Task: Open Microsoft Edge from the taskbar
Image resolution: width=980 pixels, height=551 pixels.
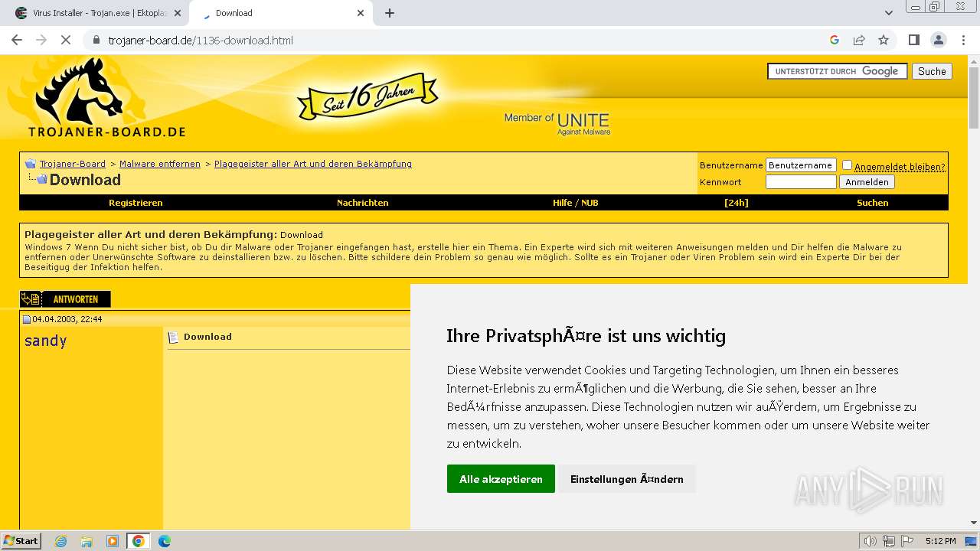Action: click(165, 541)
